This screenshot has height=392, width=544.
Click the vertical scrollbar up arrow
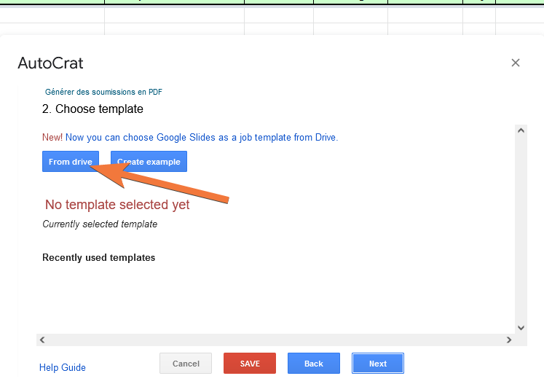click(521, 130)
